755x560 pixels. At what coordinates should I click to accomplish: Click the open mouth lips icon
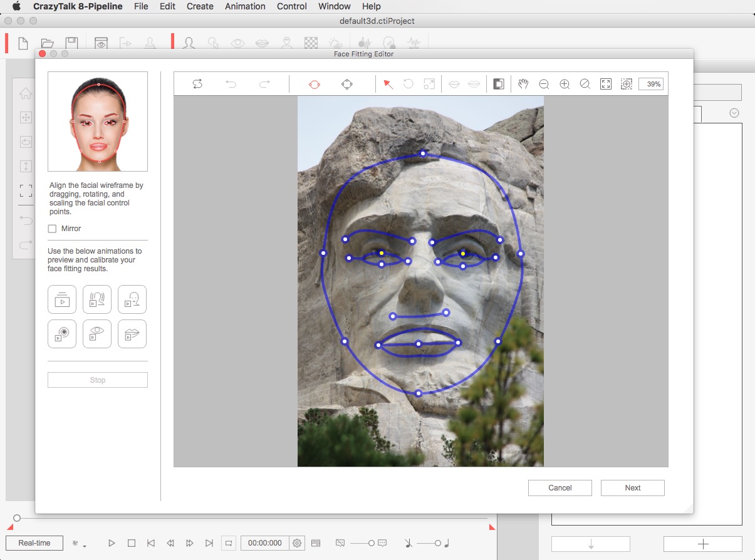(474, 84)
